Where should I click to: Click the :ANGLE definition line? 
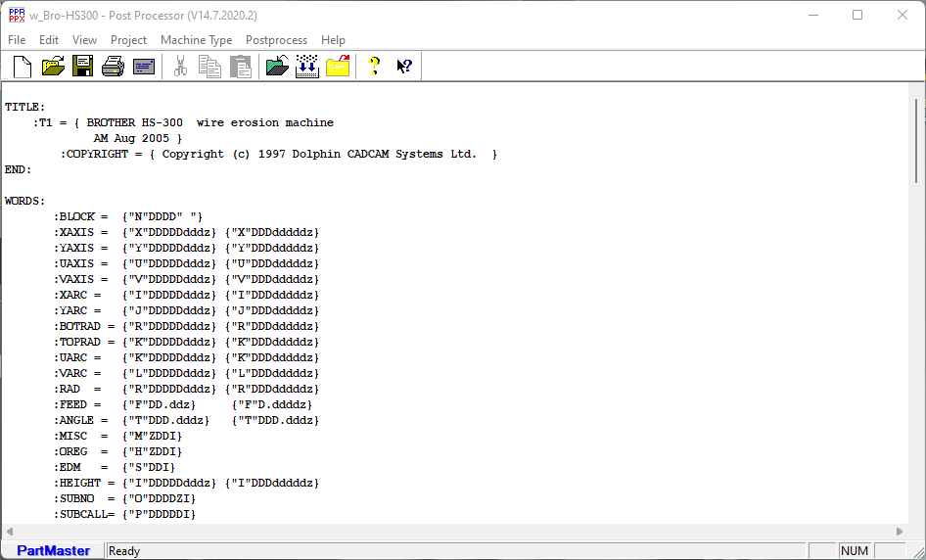[187, 420]
